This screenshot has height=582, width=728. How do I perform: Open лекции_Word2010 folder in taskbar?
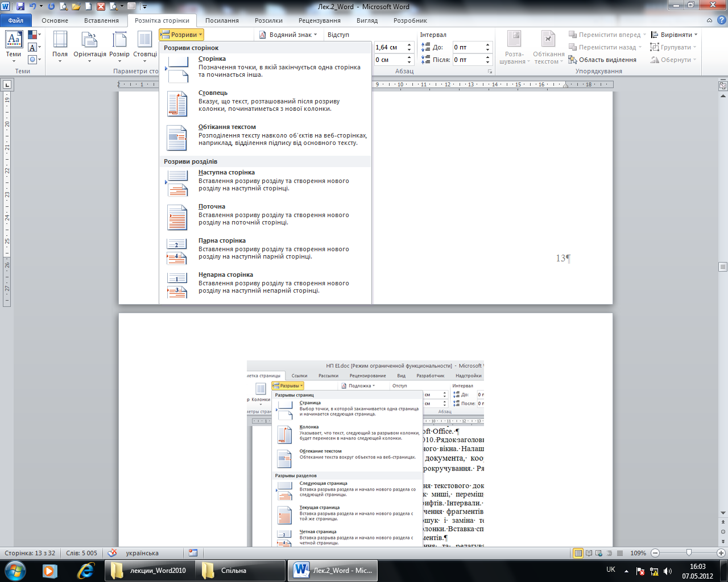click(x=150, y=571)
